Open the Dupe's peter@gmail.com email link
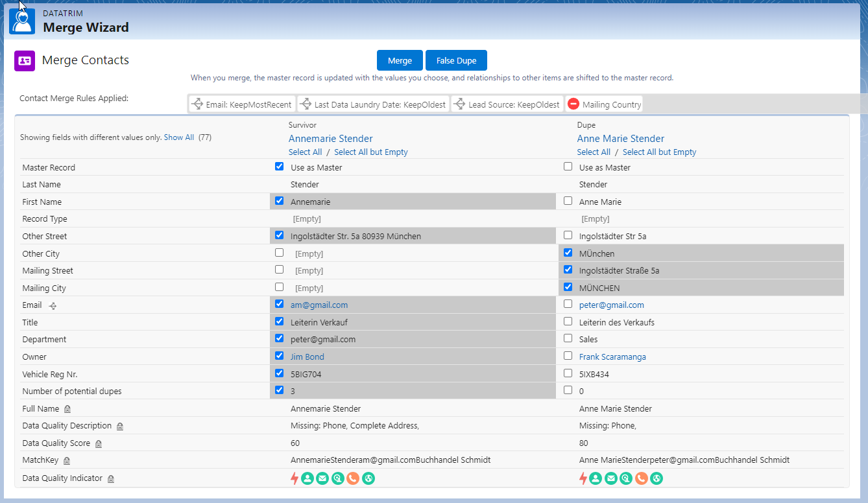868x503 pixels. pyautogui.click(x=612, y=305)
